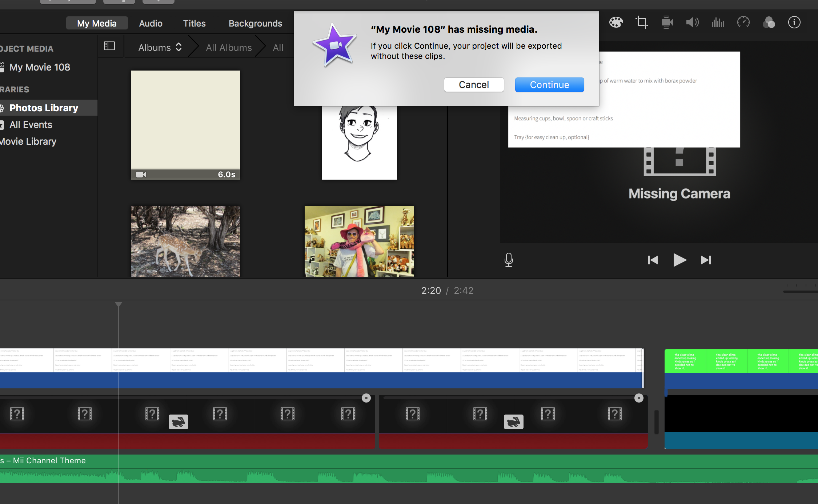Open the color balance controls
The height and width of the screenshot is (504, 818).
[x=617, y=22]
